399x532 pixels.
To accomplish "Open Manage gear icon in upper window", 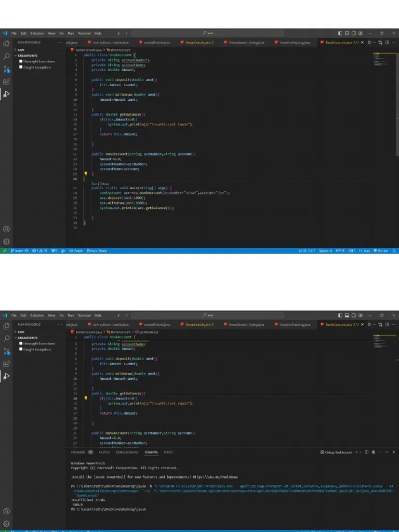I will click(6, 242).
